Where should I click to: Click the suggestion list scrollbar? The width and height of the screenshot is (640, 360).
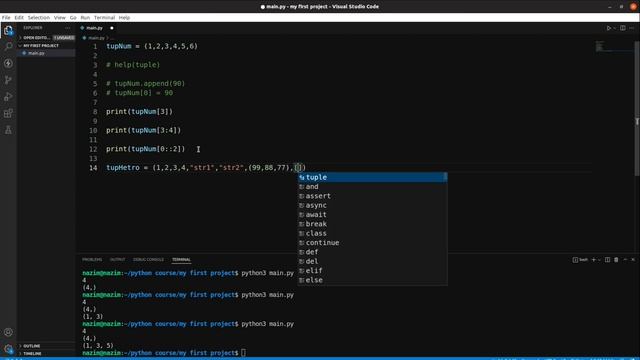tap(445, 177)
